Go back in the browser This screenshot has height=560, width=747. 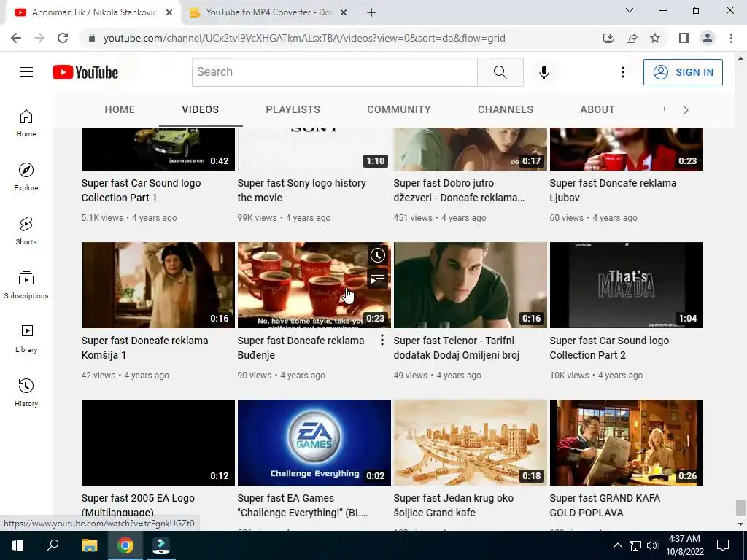tap(16, 38)
